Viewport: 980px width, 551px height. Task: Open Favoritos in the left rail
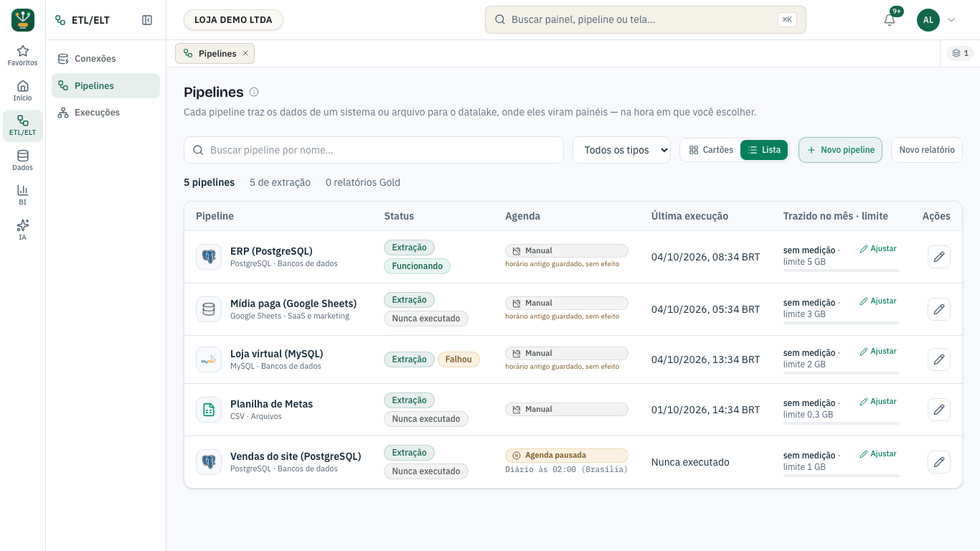[23, 56]
